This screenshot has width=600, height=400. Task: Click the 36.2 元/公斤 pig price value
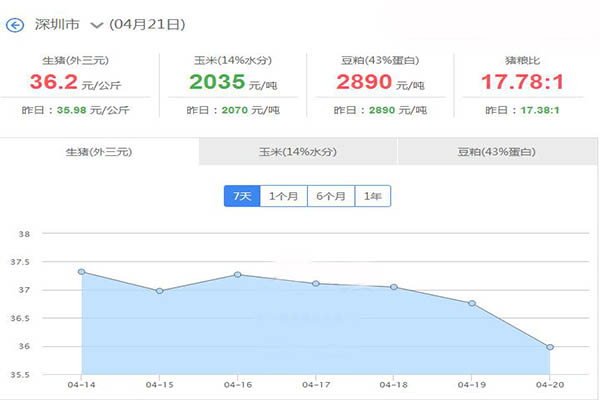pyautogui.click(x=68, y=79)
